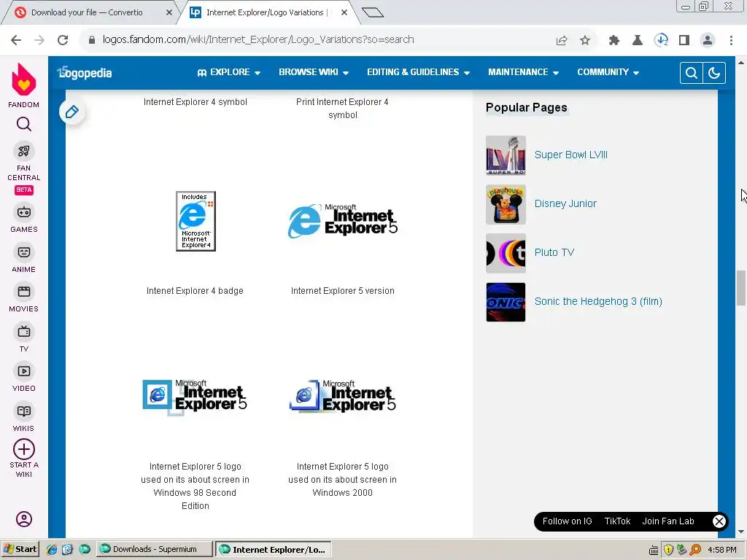
Task: Open the Chrome Labs flask icon
Action: (638, 41)
